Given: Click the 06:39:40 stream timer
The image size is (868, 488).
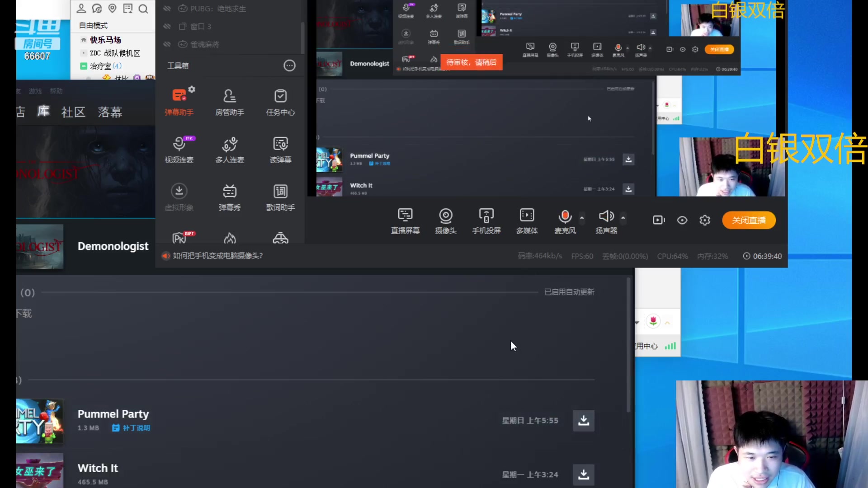Looking at the screenshot, I should pos(763,256).
